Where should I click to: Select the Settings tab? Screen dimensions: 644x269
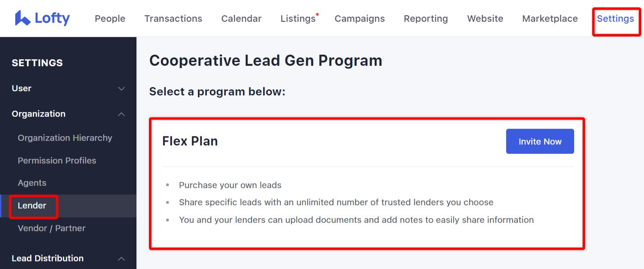[615, 19]
